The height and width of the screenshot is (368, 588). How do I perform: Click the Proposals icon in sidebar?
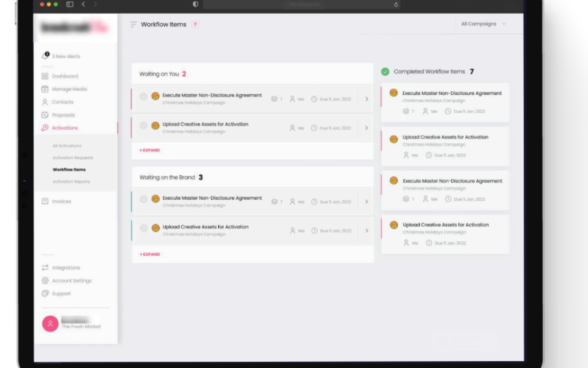pos(45,115)
